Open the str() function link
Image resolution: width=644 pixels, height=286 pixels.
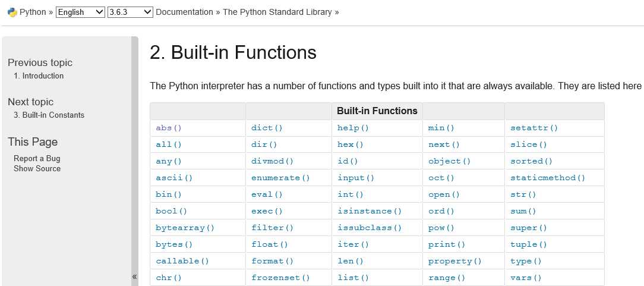click(523, 194)
